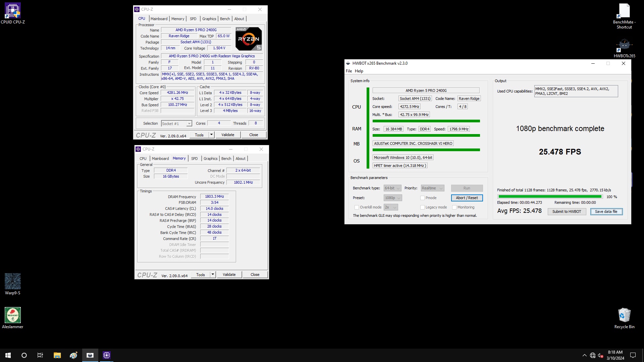
Task: Launch the HWBOTx265 desktop icon
Action: [624, 48]
